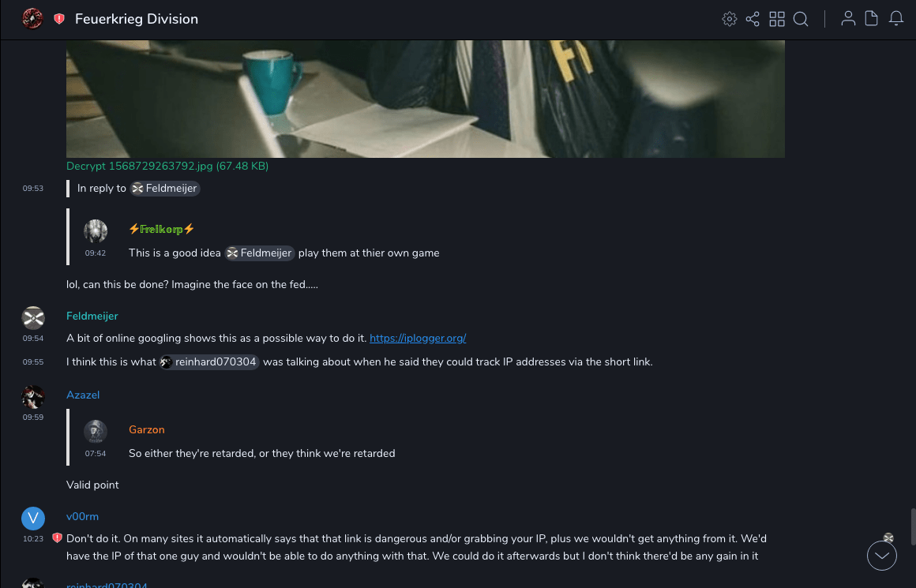Open the notifications bell icon
Screen dimensions: 916x588
(896, 19)
